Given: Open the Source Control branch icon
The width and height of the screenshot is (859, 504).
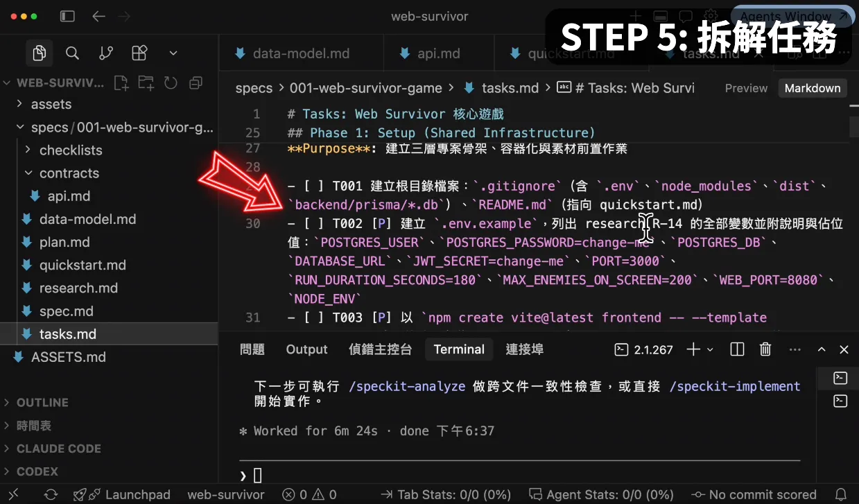Looking at the screenshot, I should [x=106, y=53].
